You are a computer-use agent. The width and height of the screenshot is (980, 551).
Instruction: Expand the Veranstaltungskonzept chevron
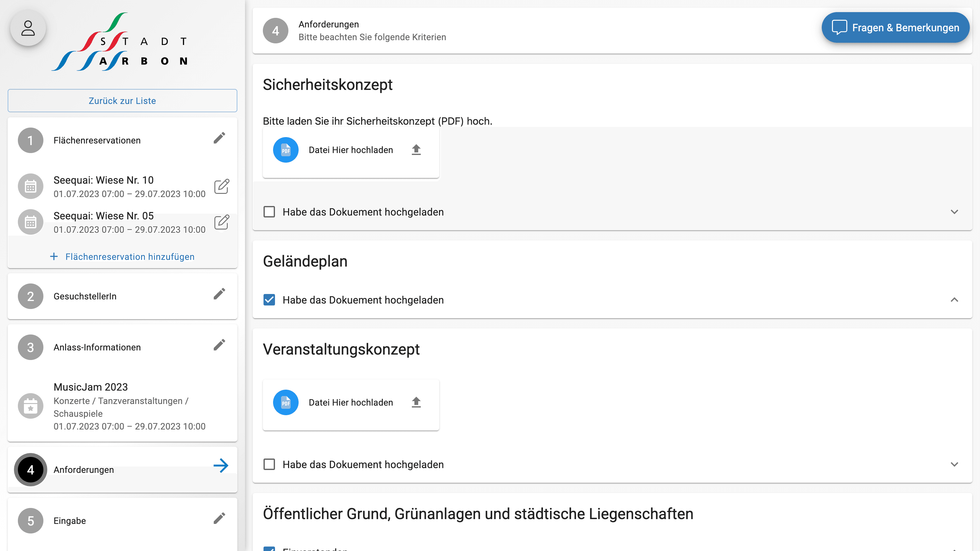click(954, 464)
